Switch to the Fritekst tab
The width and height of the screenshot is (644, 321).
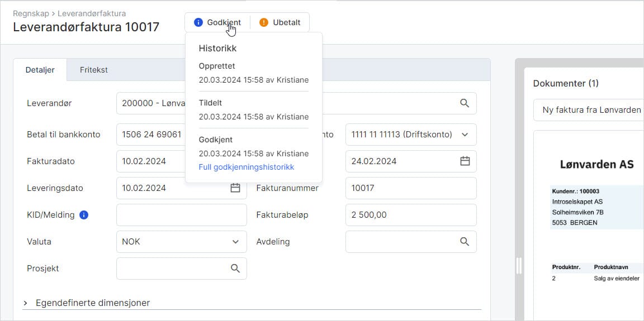tap(94, 70)
